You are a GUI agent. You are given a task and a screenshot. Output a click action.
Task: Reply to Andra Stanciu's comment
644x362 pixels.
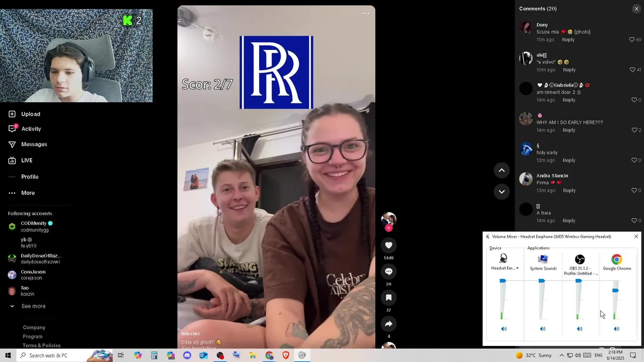(569, 191)
